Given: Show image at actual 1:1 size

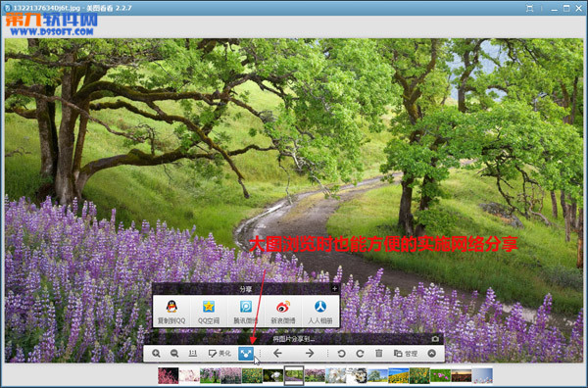Looking at the screenshot, I should click(x=193, y=353).
